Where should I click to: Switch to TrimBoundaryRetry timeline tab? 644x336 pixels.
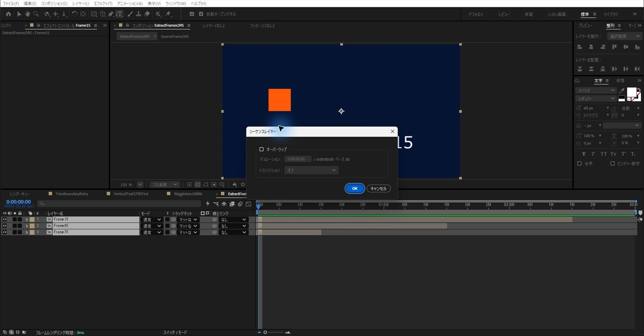click(x=72, y=194)
